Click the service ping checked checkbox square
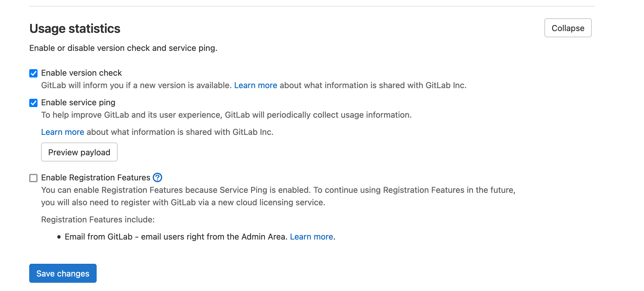The width and height of the screenshot is (644, 291). (x=33, y=102)
